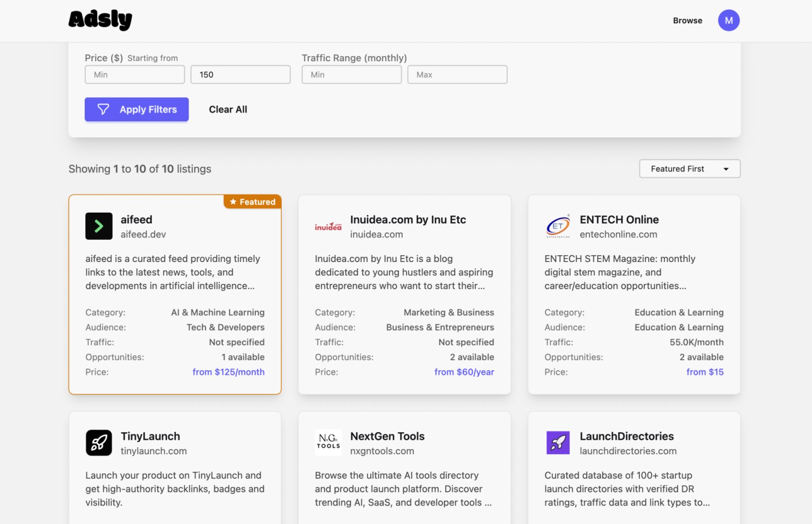The image size is (812, 524).
Task: Open the Browse menu
Action: (687, 20)
